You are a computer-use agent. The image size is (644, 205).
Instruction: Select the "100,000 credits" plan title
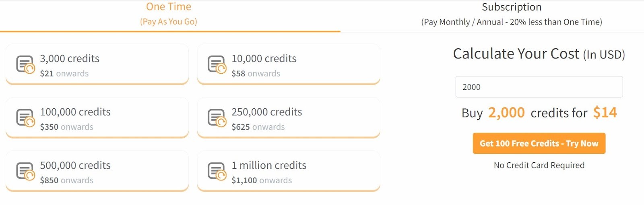pyautogui.click(x=75, y=112)
